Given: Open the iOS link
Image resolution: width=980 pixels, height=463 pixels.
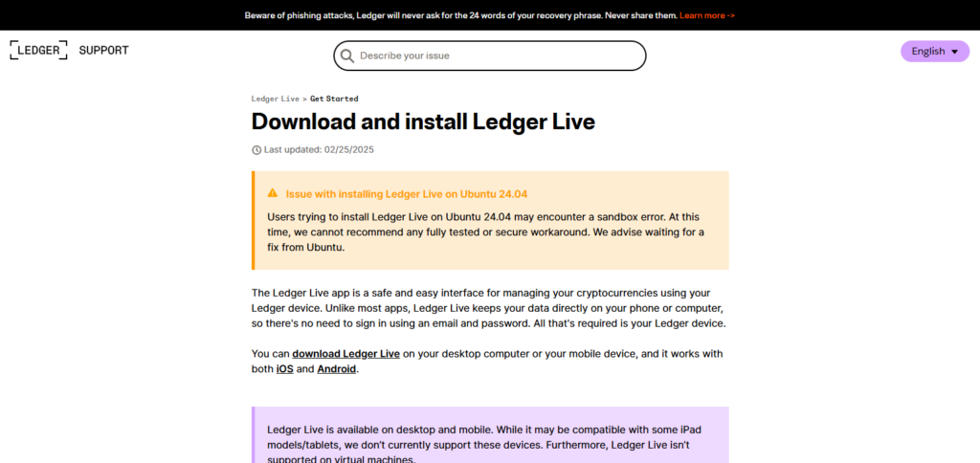Looking at the screenshot, I should coord(284,368).
